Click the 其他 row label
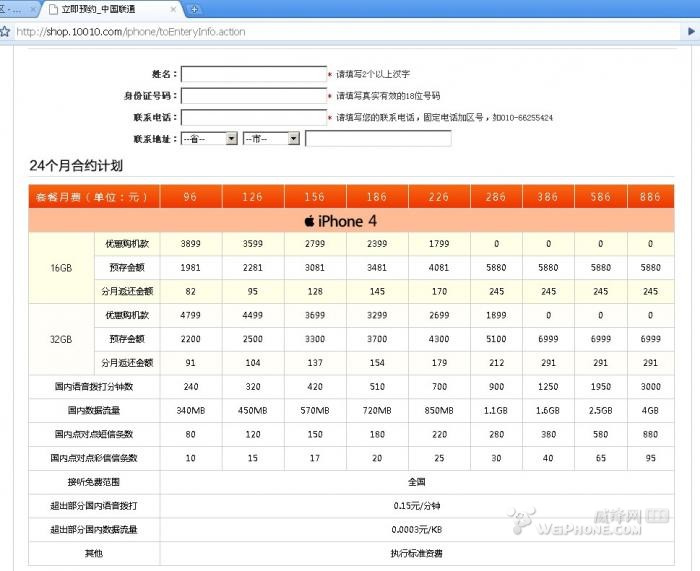 pyautogui.click(x=94, y=554)
